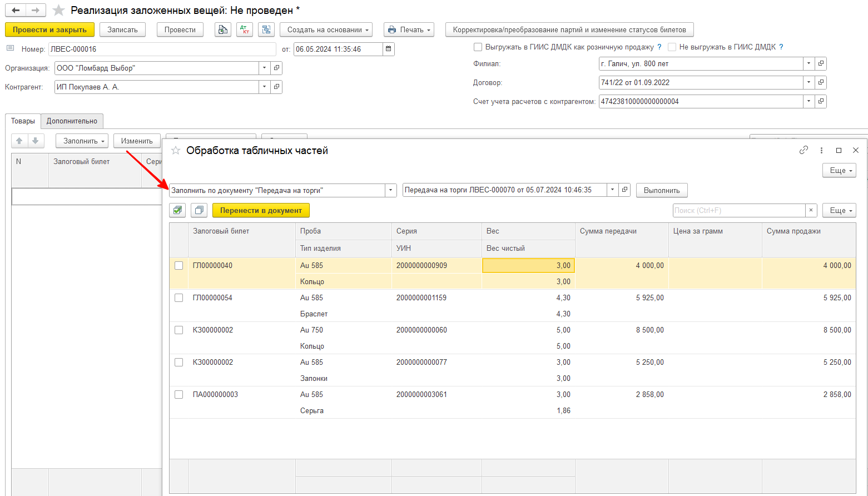Click Перенести в документ

[x=261, y=210]
